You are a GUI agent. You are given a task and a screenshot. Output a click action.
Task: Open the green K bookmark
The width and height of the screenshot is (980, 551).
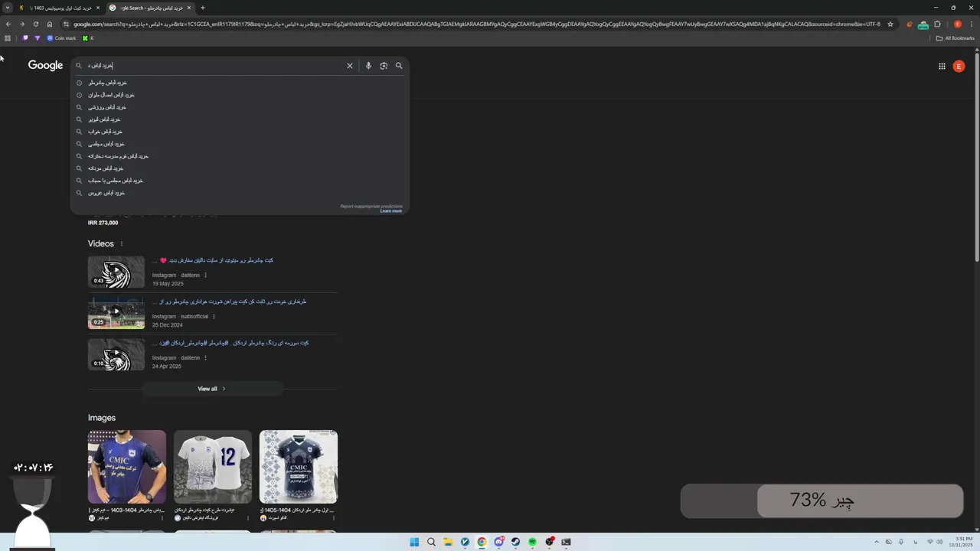(x=87, y=38)
